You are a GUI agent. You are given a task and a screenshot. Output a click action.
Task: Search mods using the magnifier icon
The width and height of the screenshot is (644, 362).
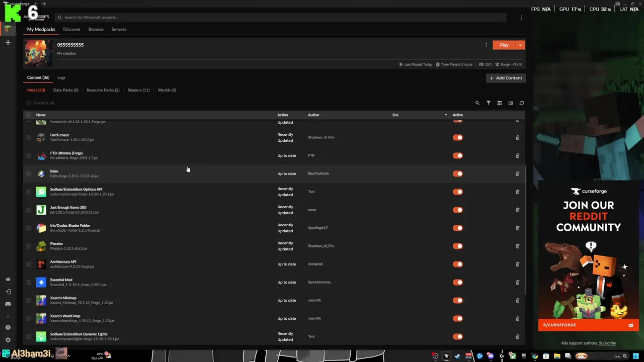point(477,103)
